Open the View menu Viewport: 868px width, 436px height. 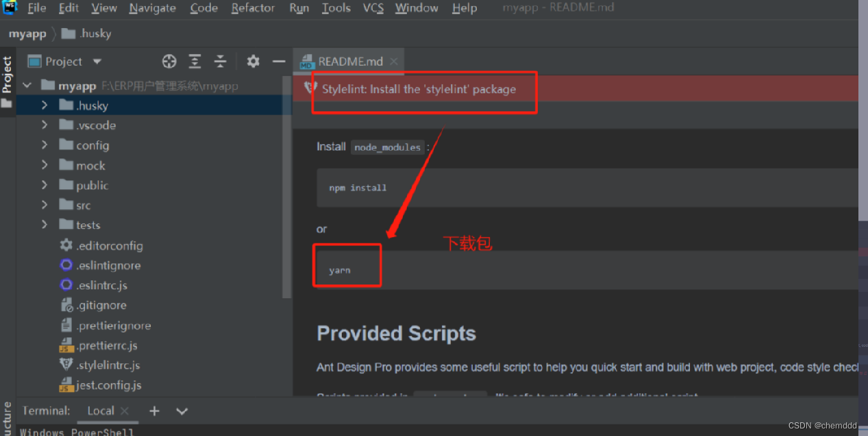tap(104, 8)
